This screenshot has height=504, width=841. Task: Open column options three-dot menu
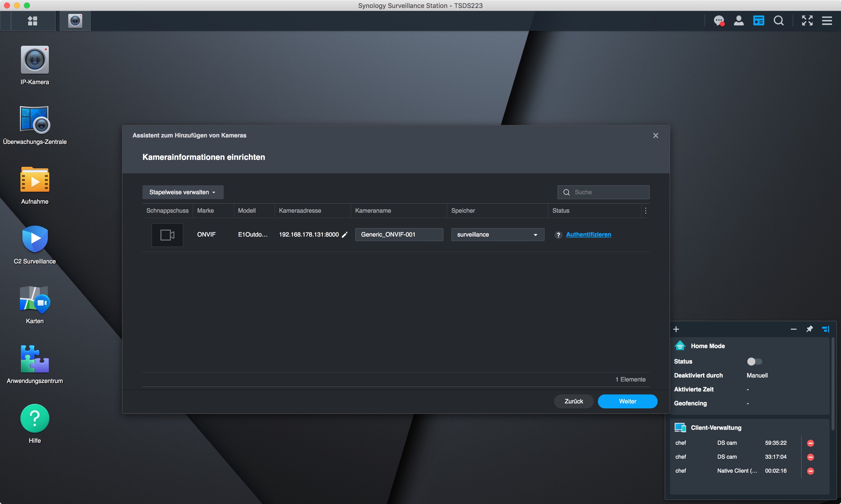click(x=645, y=211)
